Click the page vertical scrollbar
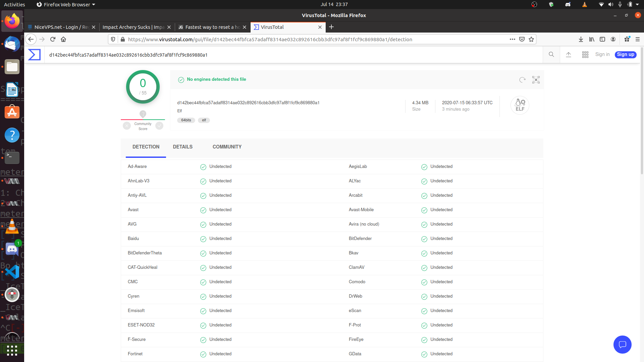 click(x=642, y=111)
